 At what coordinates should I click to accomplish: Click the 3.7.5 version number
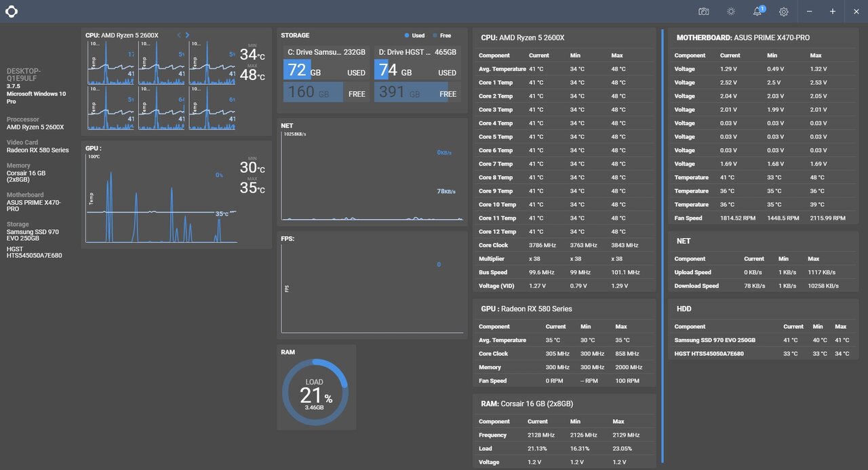(x=14, y=86)
